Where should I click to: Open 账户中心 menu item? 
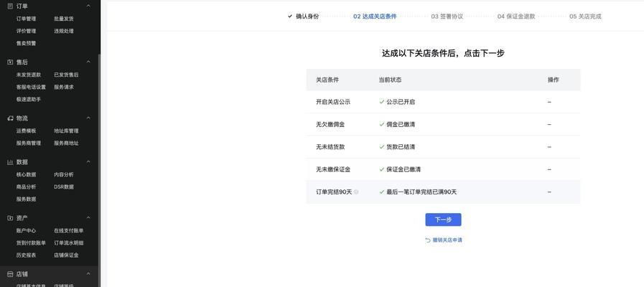tap(27, 230)
